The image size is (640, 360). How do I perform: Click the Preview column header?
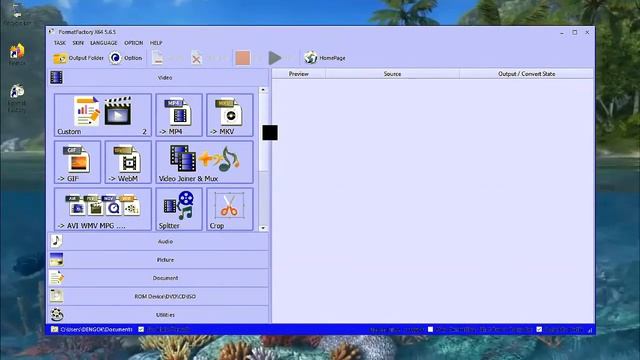(299, 74)
